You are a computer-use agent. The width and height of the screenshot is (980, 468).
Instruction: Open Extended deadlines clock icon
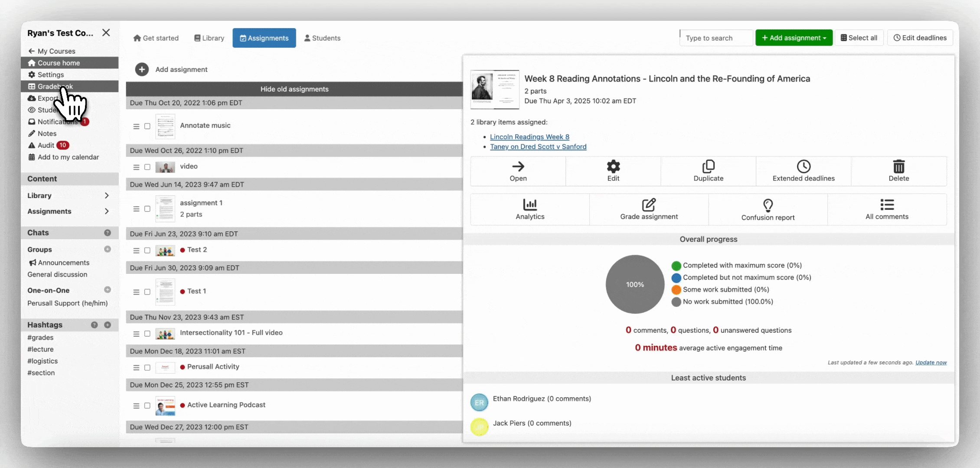click(x=804, y=166)
